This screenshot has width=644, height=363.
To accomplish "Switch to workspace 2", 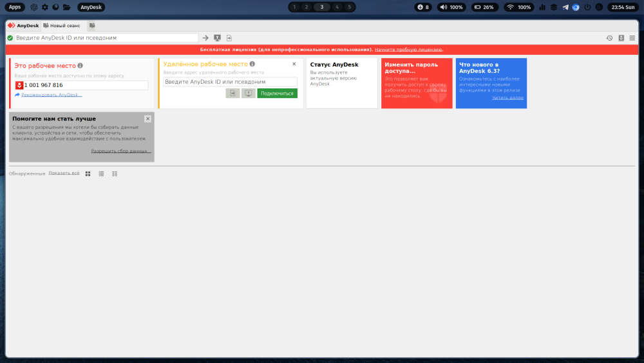I will click(307, 7).
